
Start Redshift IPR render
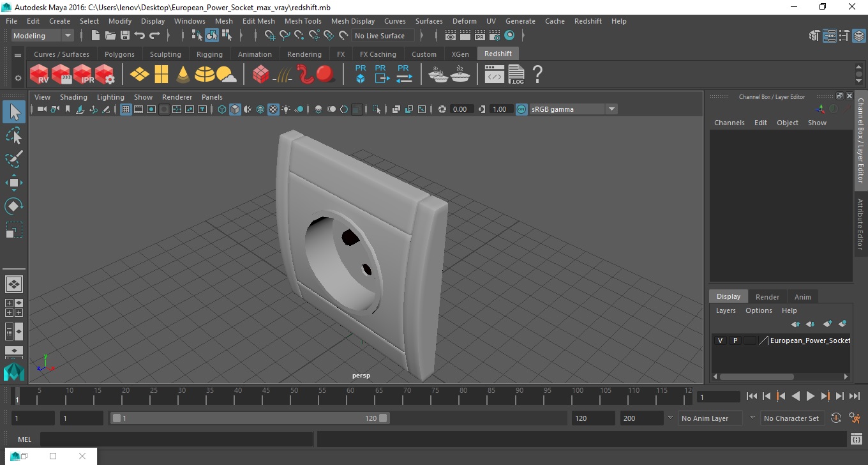pyautogui.click(x=83, y=75)
